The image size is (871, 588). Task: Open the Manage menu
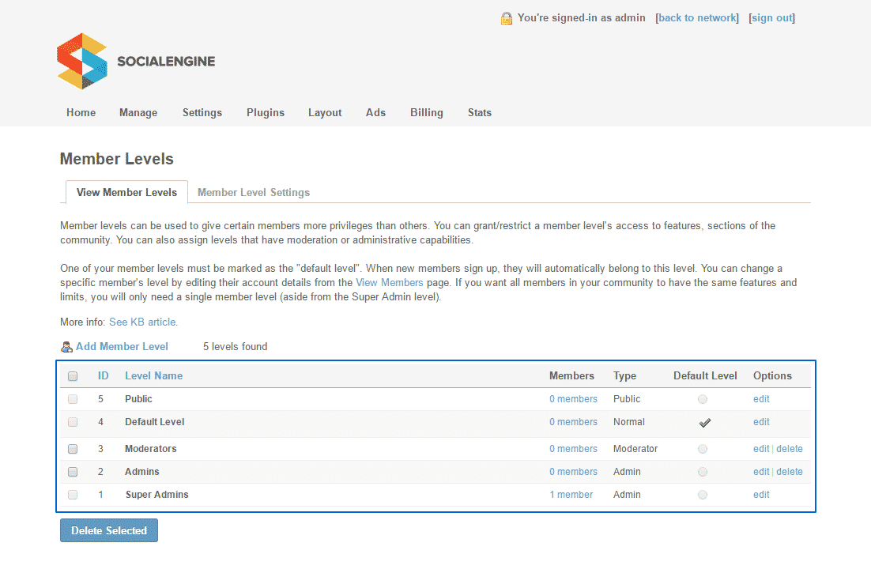tap(138, 112)
